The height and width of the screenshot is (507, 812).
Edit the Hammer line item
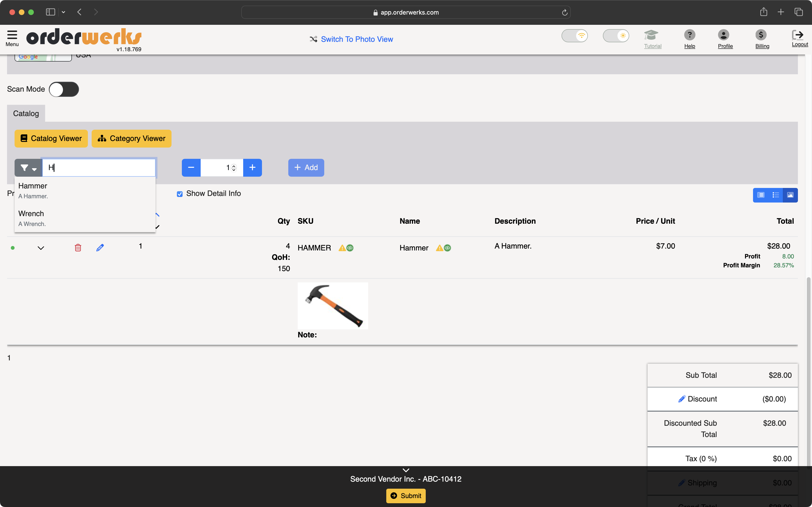pyautogui.click(x=100, y=248)
